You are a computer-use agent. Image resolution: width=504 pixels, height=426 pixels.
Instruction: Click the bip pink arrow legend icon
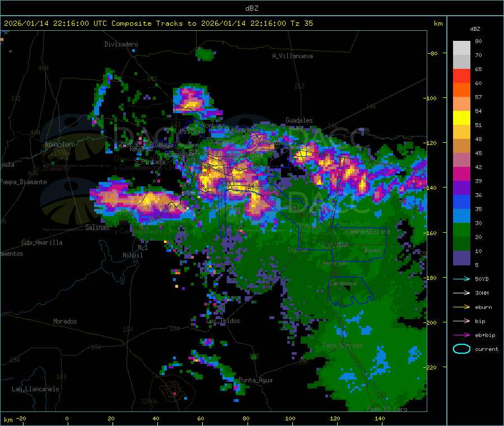click(x=461, y=321)
